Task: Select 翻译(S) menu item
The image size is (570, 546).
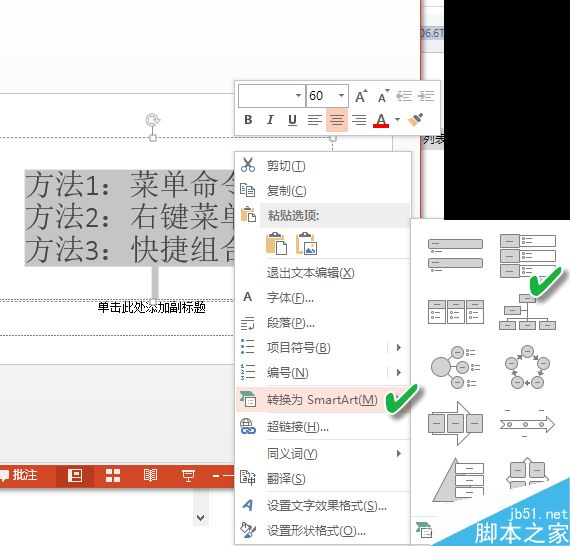Action: pos(323,479)
